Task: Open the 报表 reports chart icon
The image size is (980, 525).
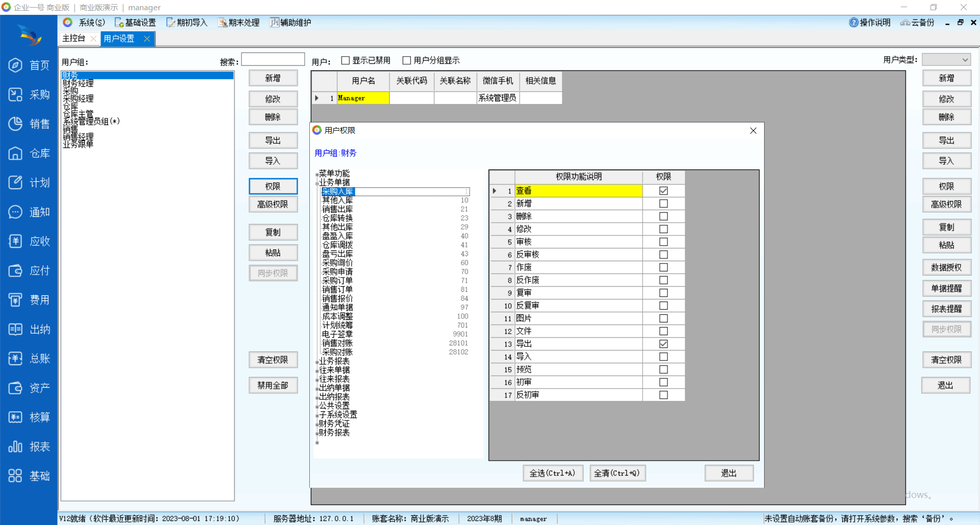Action: click(x=15, y=447)
